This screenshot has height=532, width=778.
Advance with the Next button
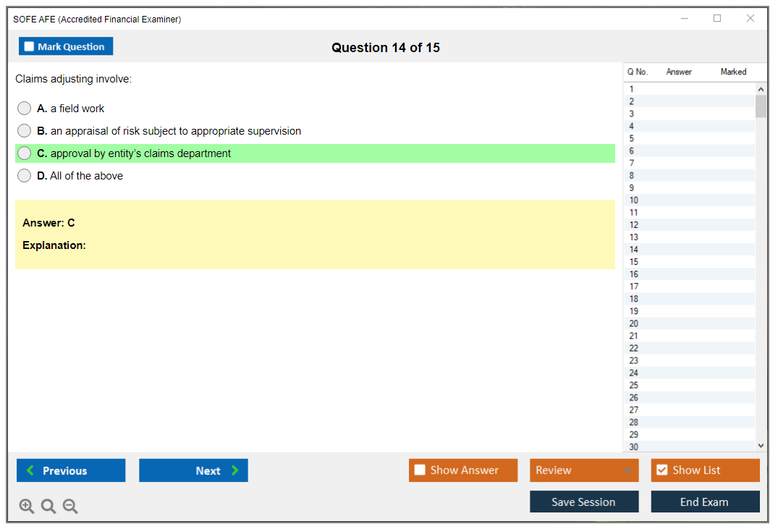(193, 470)
